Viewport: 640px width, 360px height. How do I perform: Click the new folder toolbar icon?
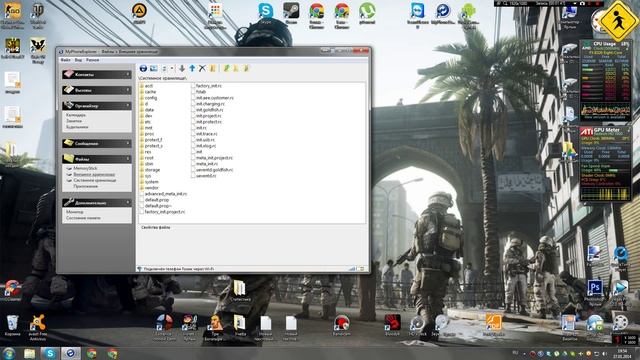point(213,69)
